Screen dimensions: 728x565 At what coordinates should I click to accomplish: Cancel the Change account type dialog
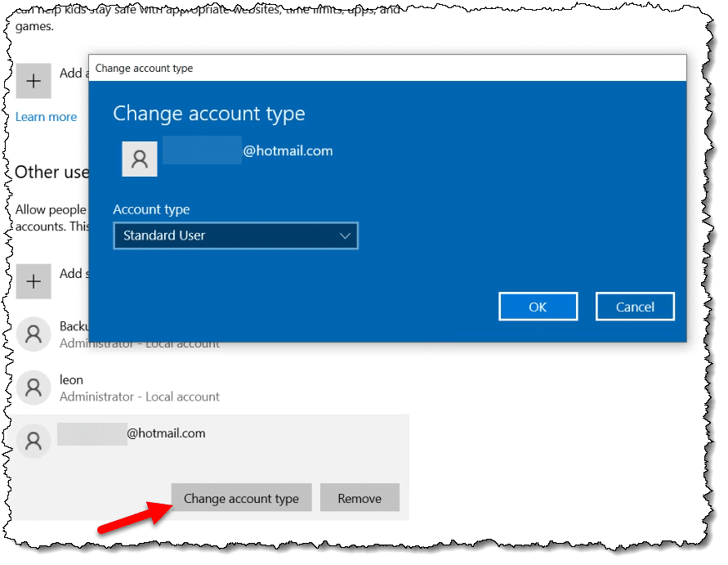click(635, 306)
